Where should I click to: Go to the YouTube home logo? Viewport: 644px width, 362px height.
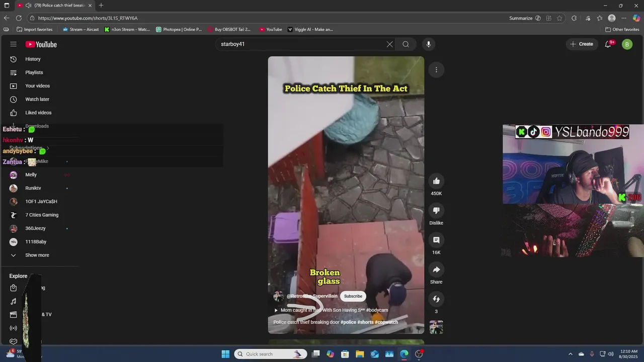(x=41, y=44)
